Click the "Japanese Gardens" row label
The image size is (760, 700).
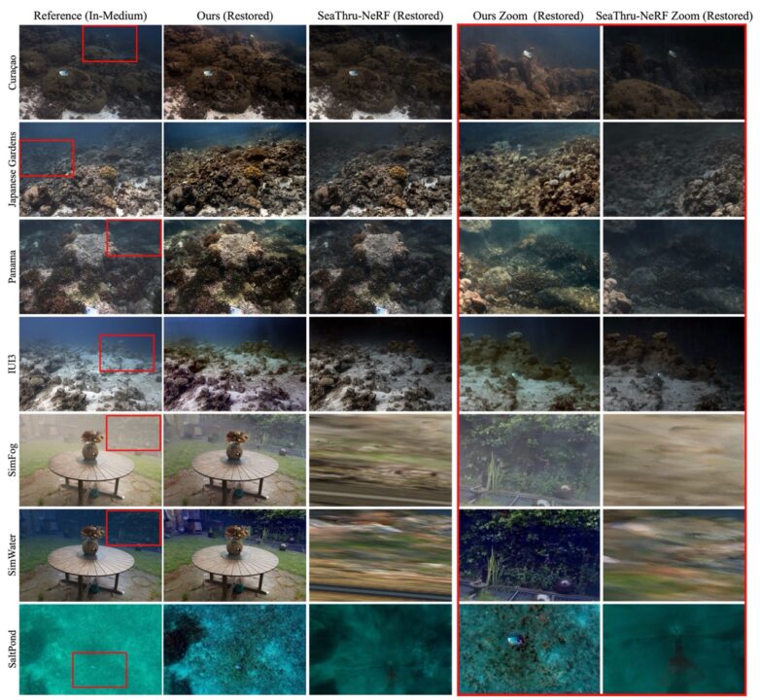click(12, 169)
